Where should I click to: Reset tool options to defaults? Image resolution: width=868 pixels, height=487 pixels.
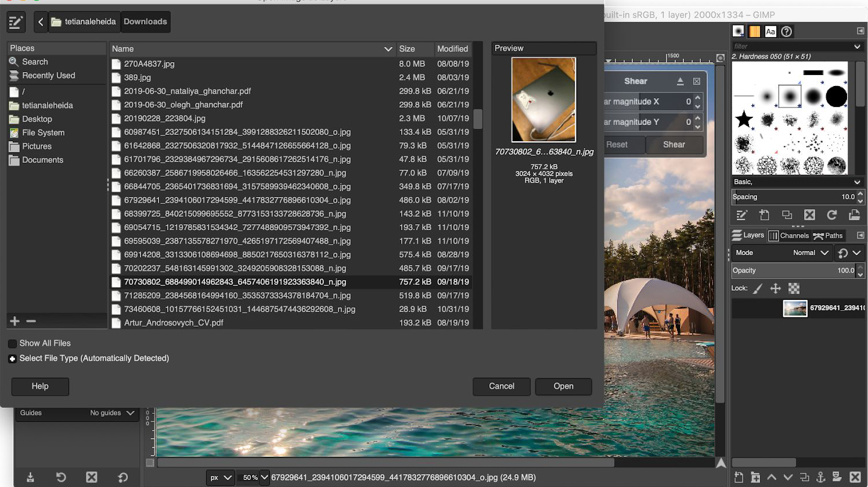point(123,477)
